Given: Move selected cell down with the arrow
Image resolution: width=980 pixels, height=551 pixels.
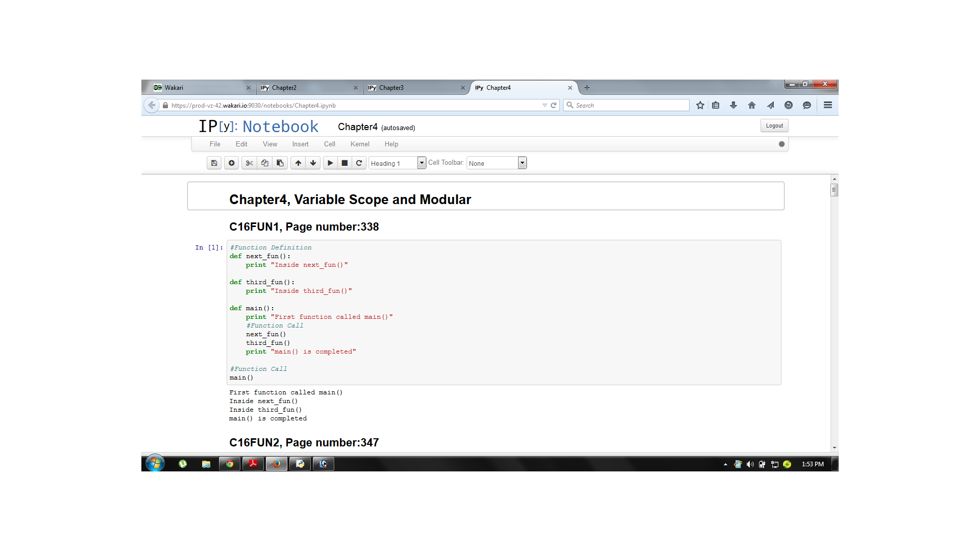Looking at the screenshot, I should tap(313, 163).
